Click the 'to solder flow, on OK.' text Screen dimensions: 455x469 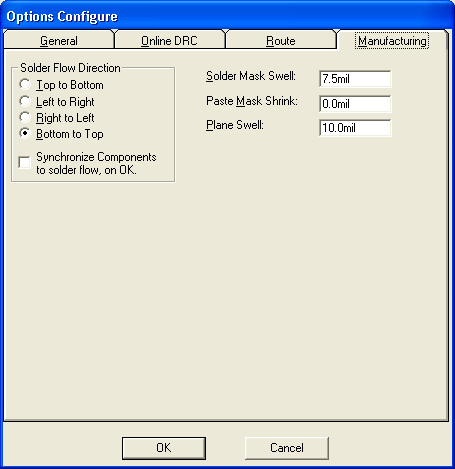point(86,170)
